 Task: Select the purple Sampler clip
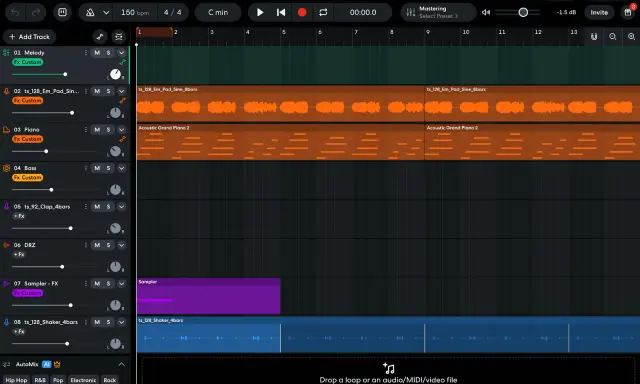209,296
